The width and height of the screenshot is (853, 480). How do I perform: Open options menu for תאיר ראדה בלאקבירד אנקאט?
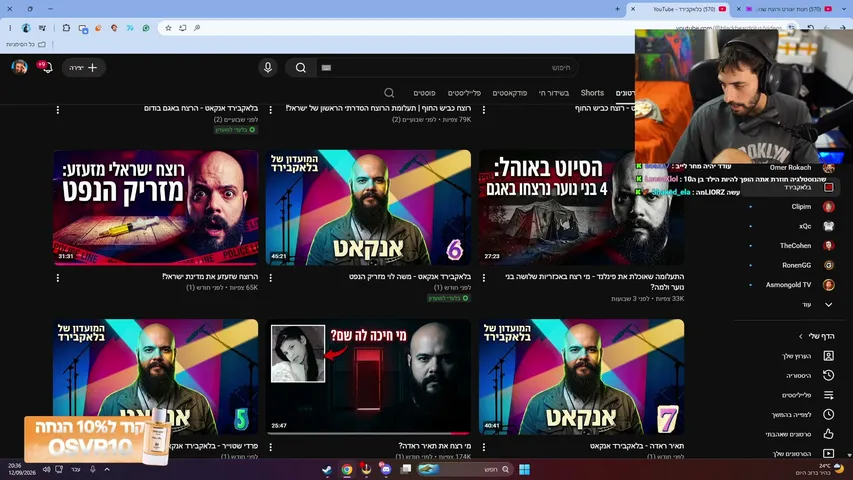484,447
